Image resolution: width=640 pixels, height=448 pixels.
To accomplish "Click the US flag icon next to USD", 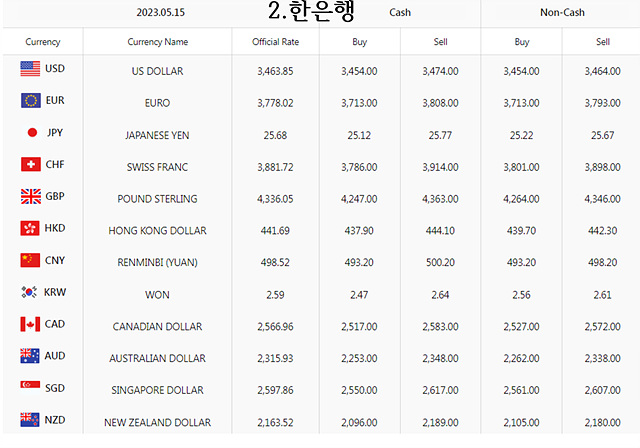I will tap(30, 69).
